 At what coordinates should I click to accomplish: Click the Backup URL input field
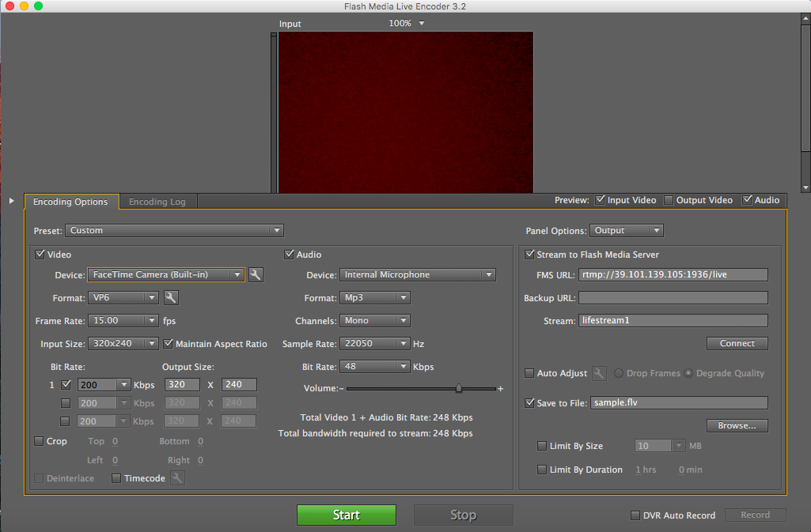pos(673,297)
